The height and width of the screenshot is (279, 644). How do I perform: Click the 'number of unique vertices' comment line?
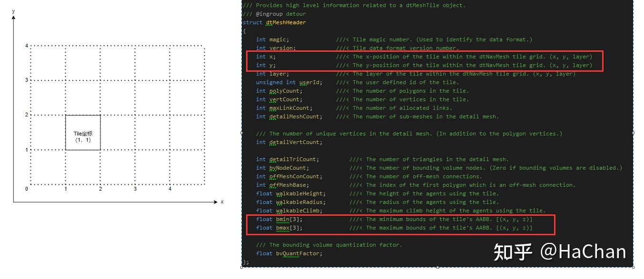409,134
